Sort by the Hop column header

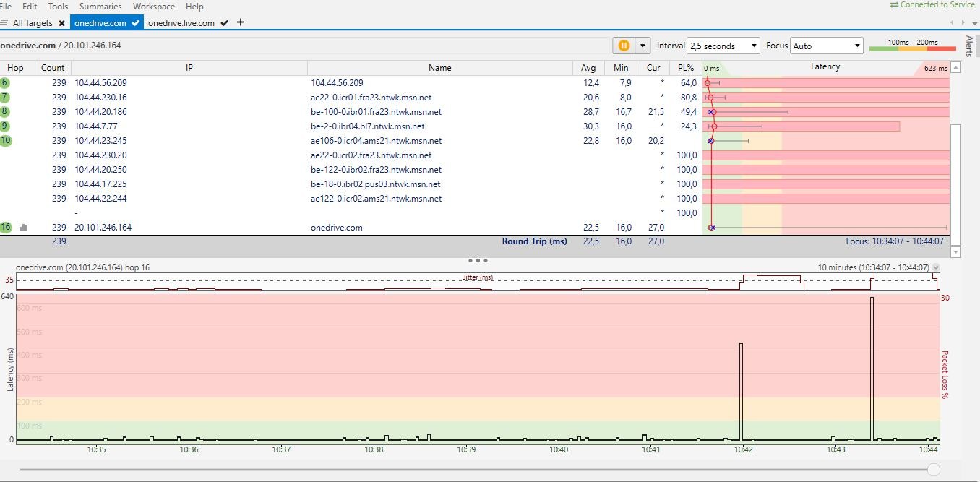(x=15, y=68)
